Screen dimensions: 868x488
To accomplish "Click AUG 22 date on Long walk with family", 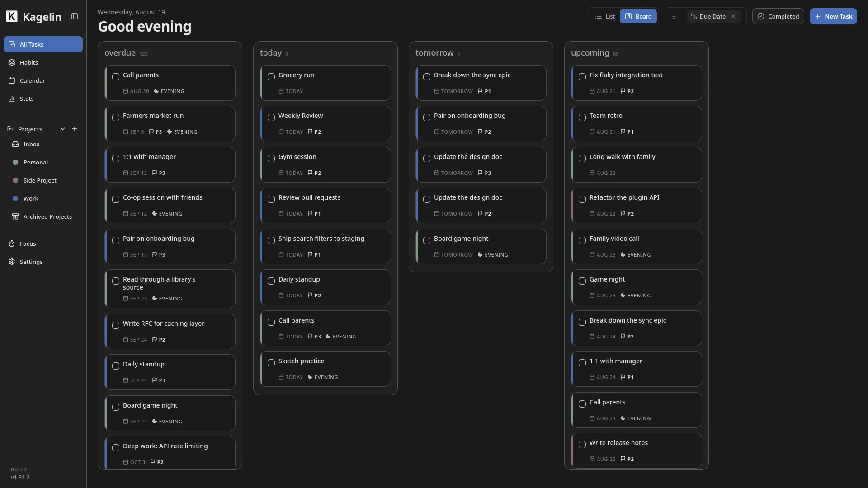I will (603, 173).
